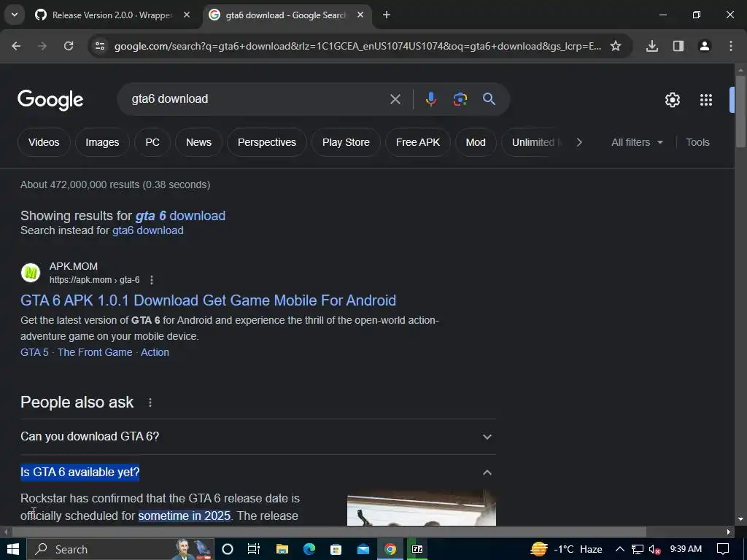Open the GTA 6 APK 1.0.1 Download result
Viewport: 747px width, 560px height.
pos(208,300)
